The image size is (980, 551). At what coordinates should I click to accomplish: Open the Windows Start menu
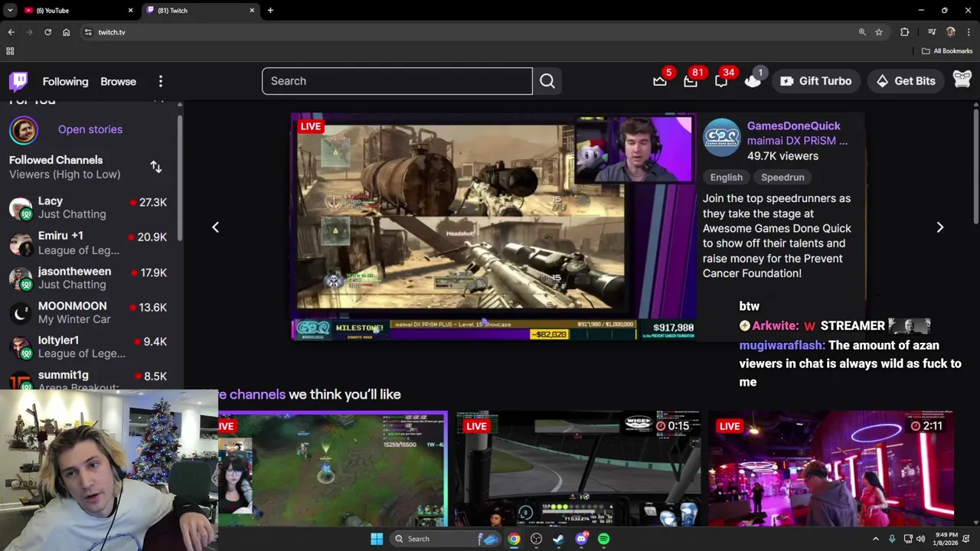(x=377, y=539)
